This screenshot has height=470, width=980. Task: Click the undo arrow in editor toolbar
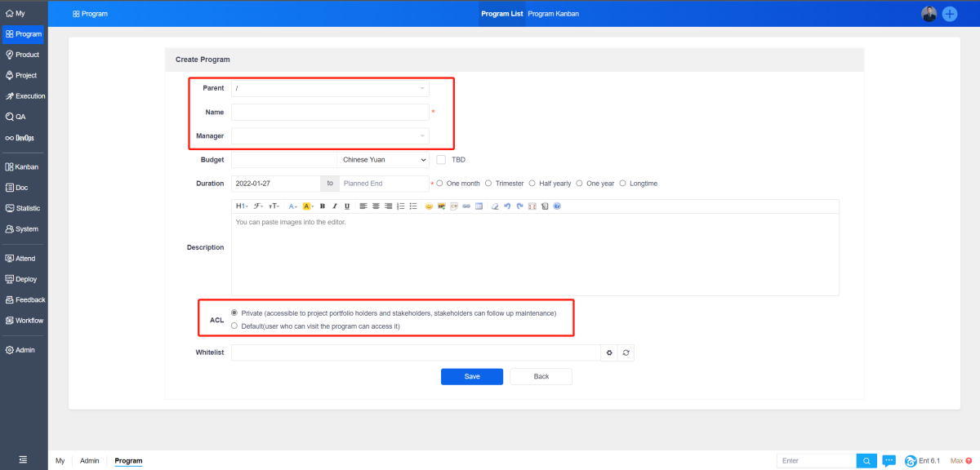pyautogui.click(x=507, y=206)
